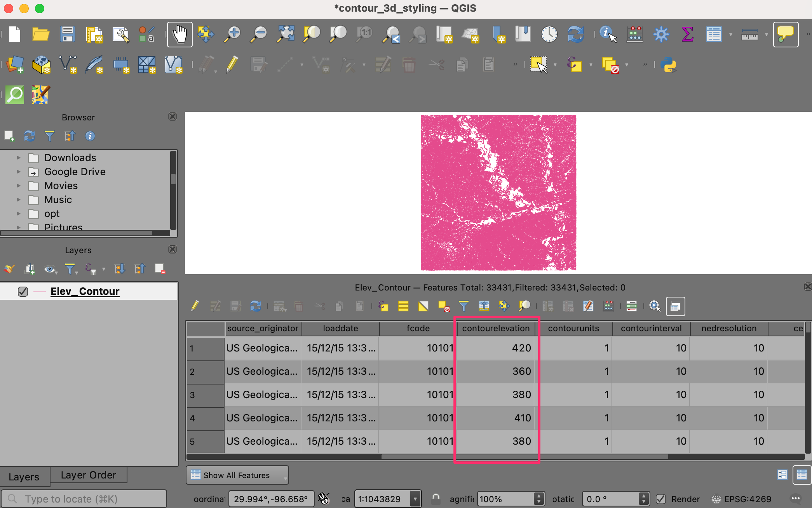
Task: Expand the Downloads folder in Browser
Action: click(x=18, y=158)
